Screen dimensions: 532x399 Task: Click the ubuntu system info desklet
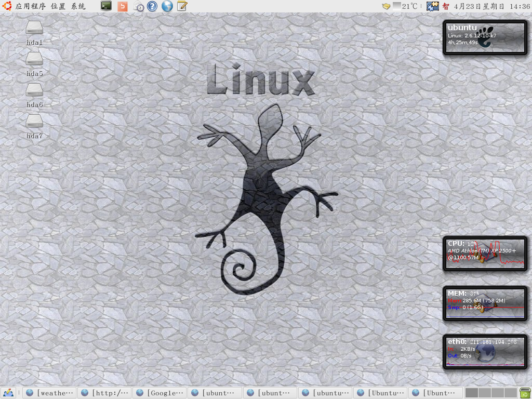485,37
